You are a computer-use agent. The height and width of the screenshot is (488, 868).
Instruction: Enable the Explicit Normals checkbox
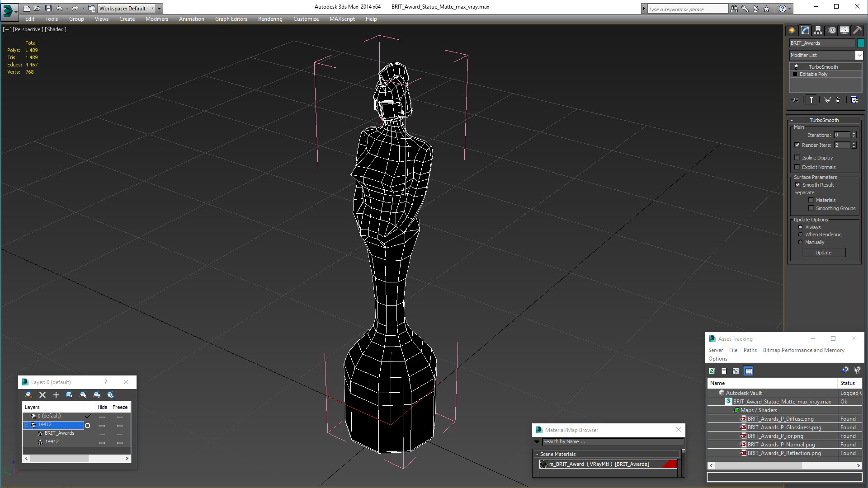pyautogui.click(x=797, y=167)
